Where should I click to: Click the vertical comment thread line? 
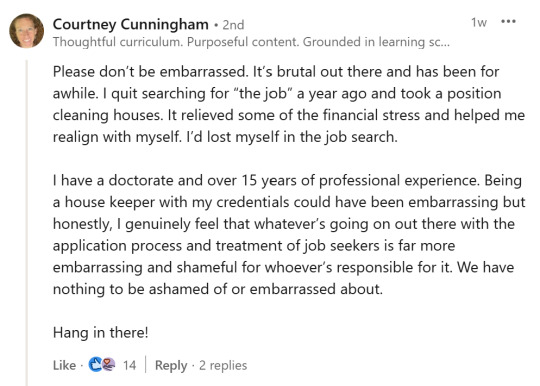(27, 222)
